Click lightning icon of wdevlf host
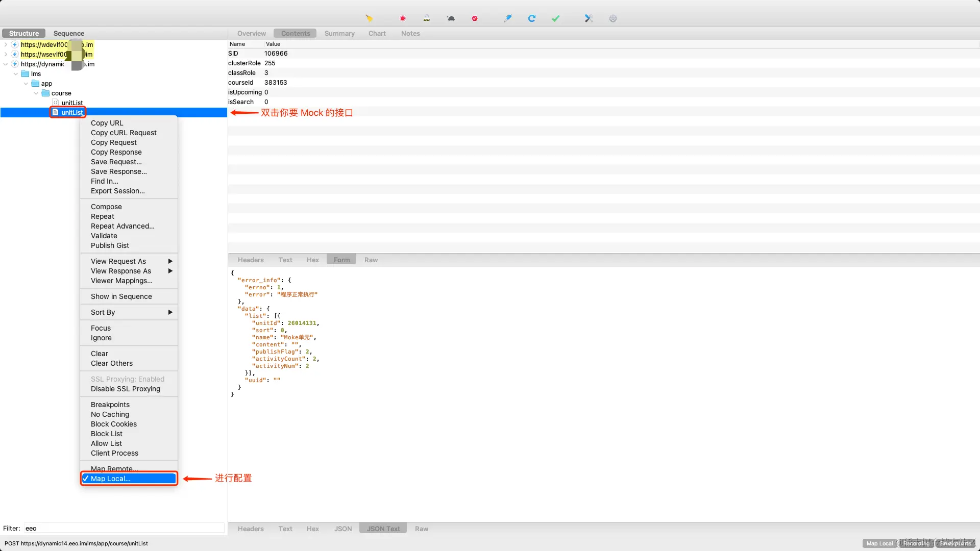 (15, 45)
